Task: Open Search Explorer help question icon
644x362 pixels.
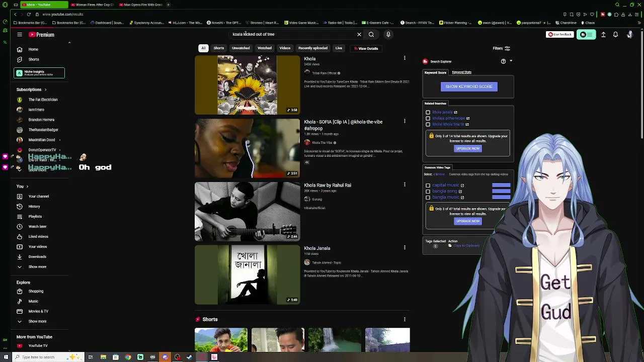Action: pyautogui.click(x=503, y=61)
